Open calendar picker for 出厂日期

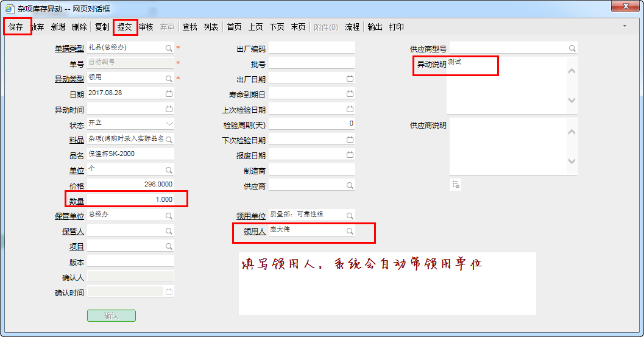[350, 79]
